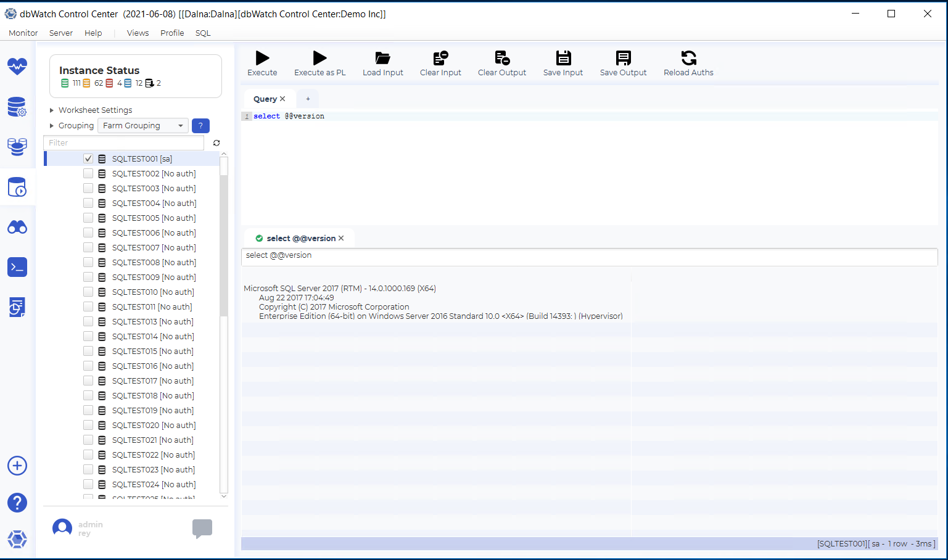
Task: Click the select @@version output header field
Action: [589, 258]
